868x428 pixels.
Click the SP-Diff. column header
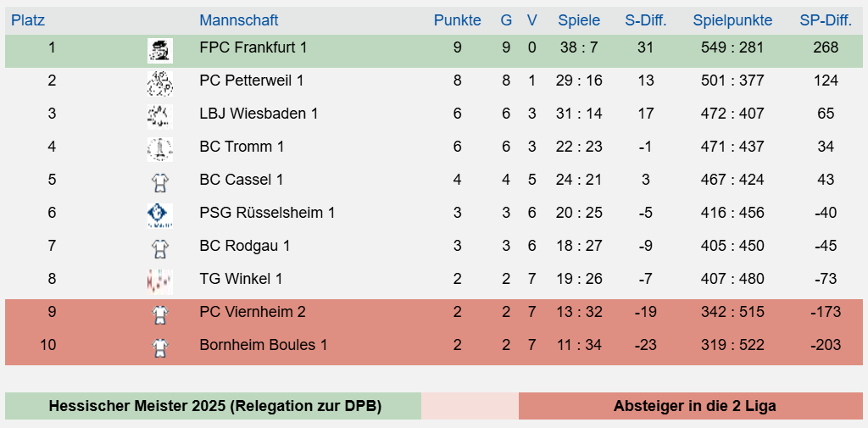[x=825, y=20]
